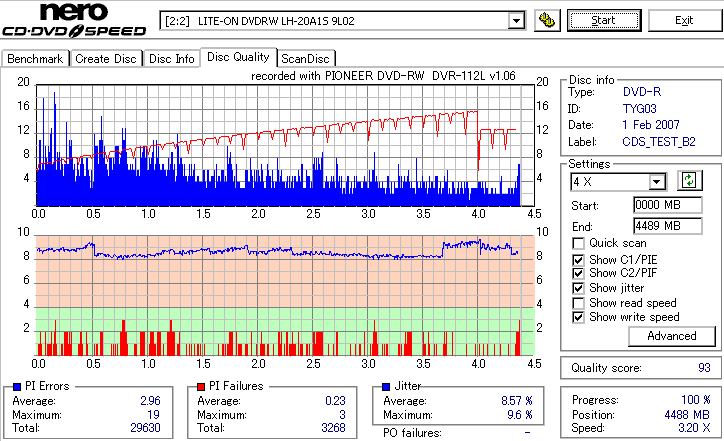Click the PI Errors total 29630

pos(145,428)
